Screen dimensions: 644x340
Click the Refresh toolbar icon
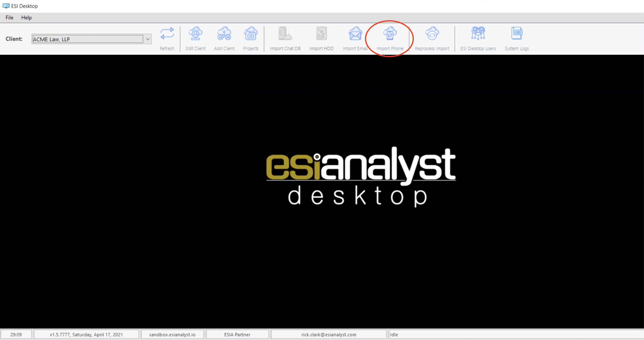pos(167,38)
